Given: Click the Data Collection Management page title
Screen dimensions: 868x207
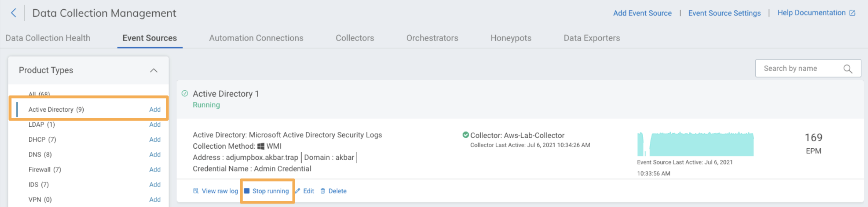Looking at the screenshot, I should click(104, 13).
